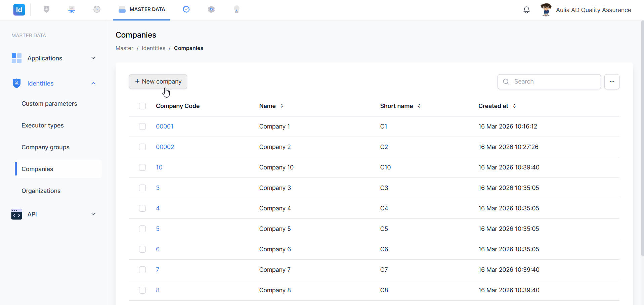Open company code 3 link

[158, 188]
